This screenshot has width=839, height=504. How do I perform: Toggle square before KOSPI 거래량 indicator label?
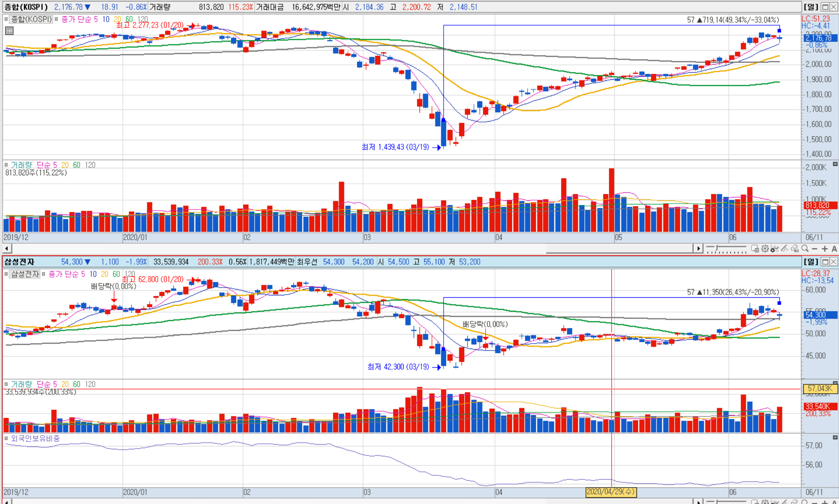coord(6,165)
